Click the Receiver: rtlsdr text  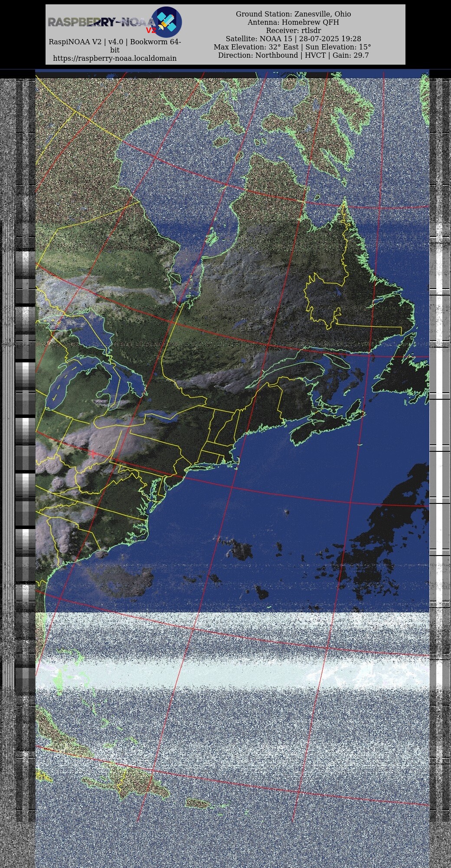(293, 30)
